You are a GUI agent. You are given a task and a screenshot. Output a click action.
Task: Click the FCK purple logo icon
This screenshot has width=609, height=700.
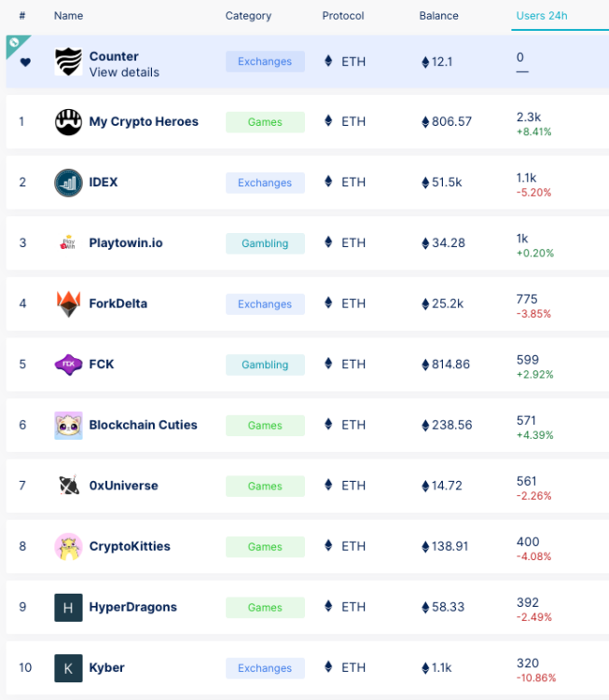pyautogui.click(x=68, y=364)
